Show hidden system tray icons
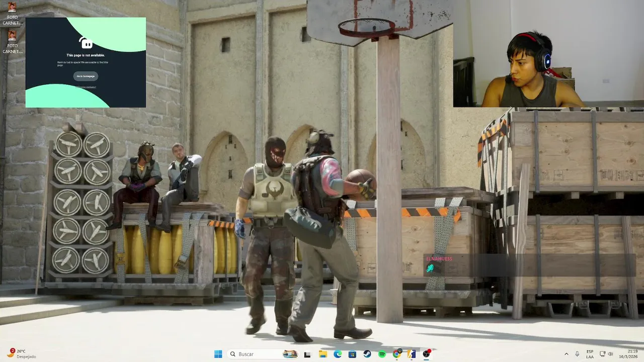 [x=566, y=354]
